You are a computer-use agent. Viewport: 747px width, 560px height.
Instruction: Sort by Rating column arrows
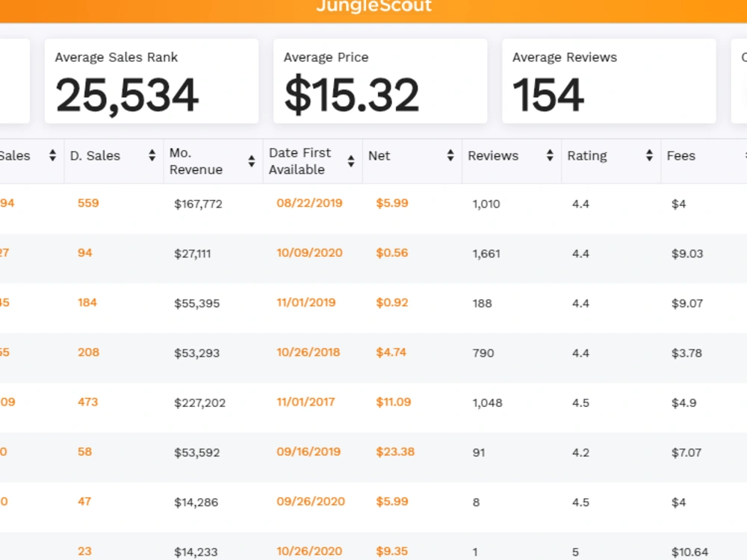649,155
